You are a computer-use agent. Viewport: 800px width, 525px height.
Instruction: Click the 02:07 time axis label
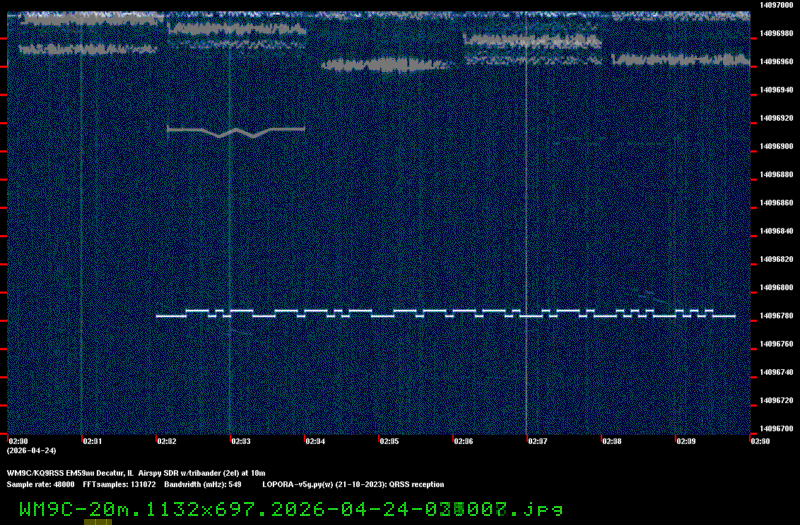(538, 441)
